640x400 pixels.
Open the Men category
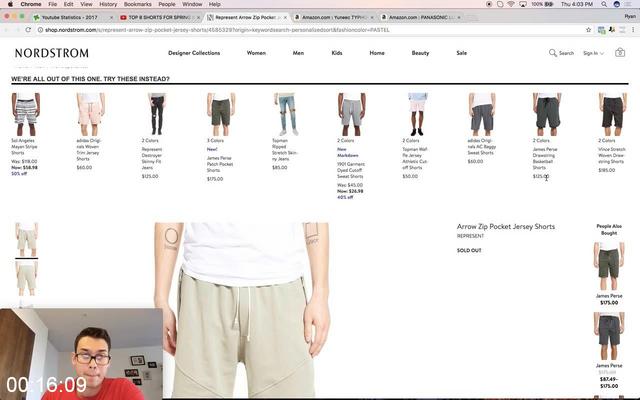coord(298,53)
